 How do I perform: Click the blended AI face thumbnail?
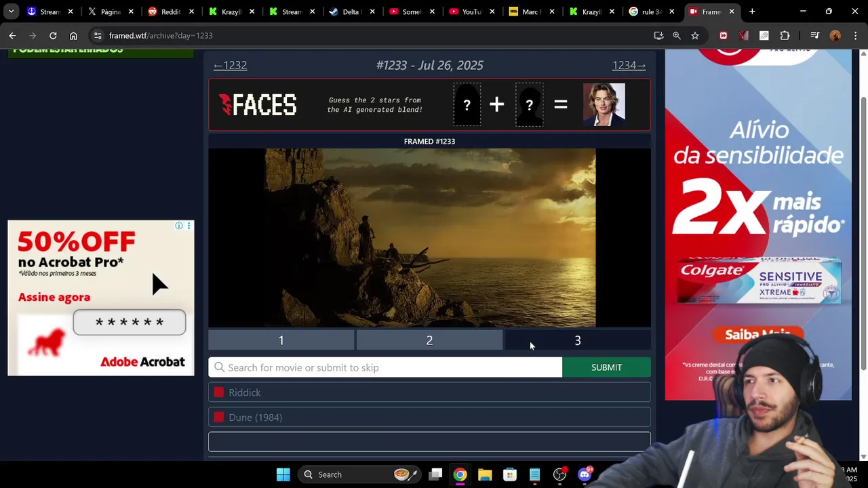coord(604,104)
